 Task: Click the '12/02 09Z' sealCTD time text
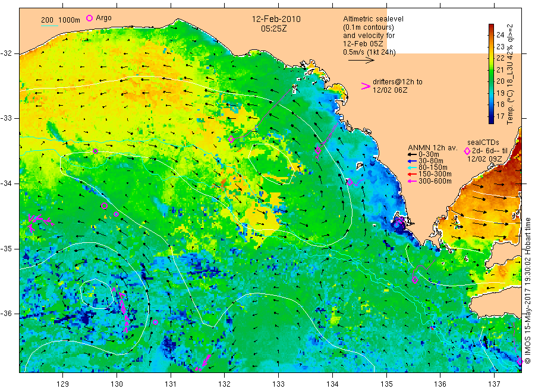click(484, 159)
